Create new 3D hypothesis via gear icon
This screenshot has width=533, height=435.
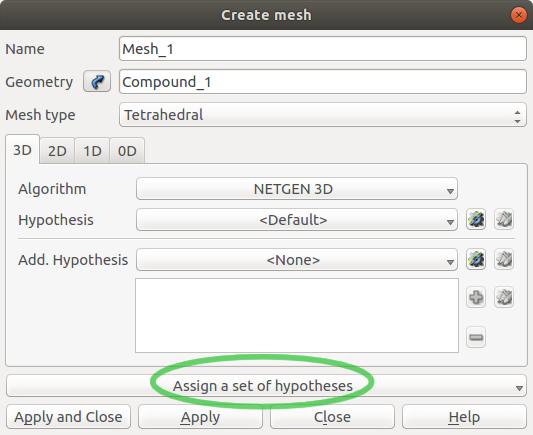476,220
